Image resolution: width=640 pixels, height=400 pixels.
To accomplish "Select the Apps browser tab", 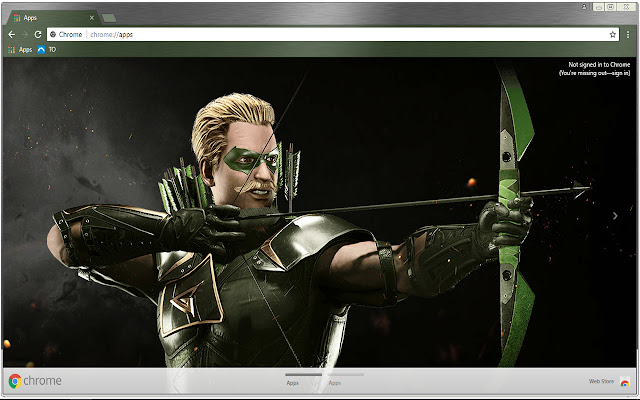I will (51, 18).
